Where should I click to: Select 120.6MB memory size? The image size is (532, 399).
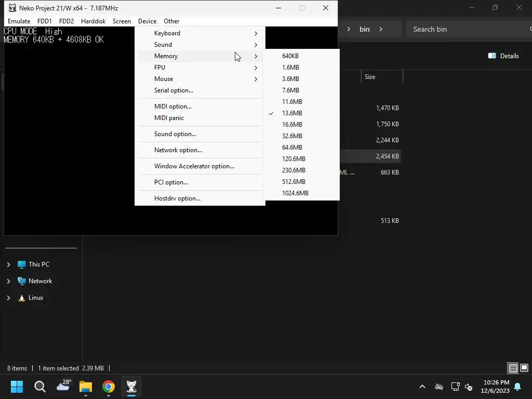(x=301, y=159)
